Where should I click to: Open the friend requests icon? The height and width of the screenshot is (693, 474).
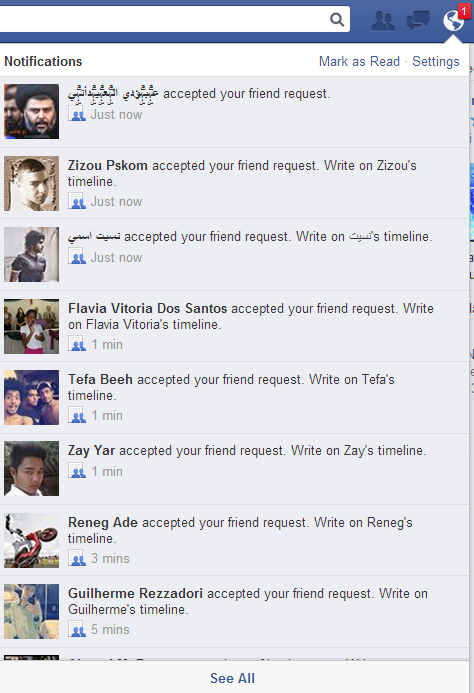click(x=383, y=20)
